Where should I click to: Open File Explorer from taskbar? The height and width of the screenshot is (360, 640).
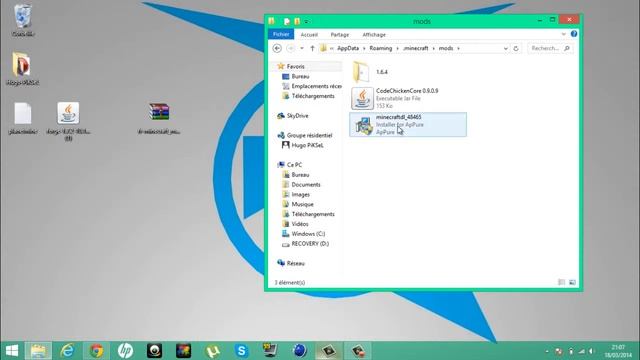tap(38, 351)
